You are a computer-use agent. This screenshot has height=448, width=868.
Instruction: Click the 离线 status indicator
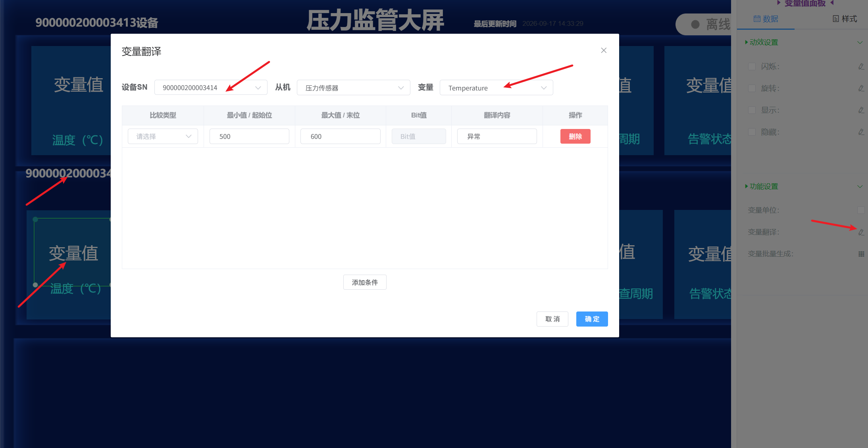705,25
